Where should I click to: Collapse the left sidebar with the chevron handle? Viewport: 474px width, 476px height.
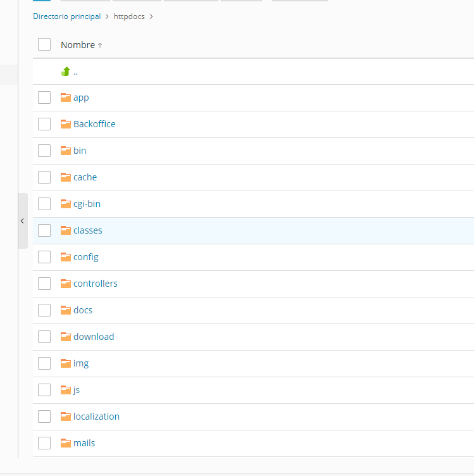click(x=23, y=221)
